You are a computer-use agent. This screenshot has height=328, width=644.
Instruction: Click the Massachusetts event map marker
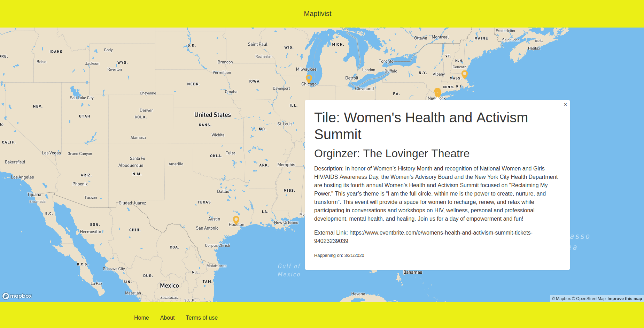(465, 74)
